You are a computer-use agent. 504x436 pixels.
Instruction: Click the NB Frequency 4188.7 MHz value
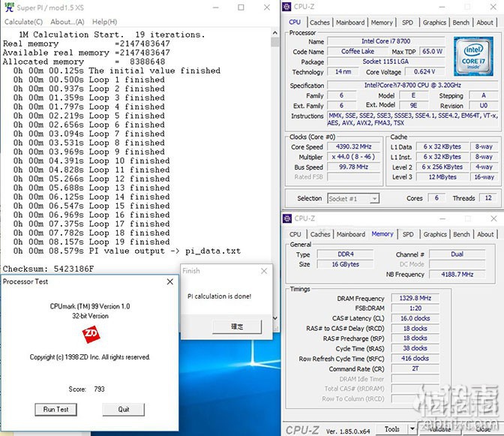click(457, 275)
